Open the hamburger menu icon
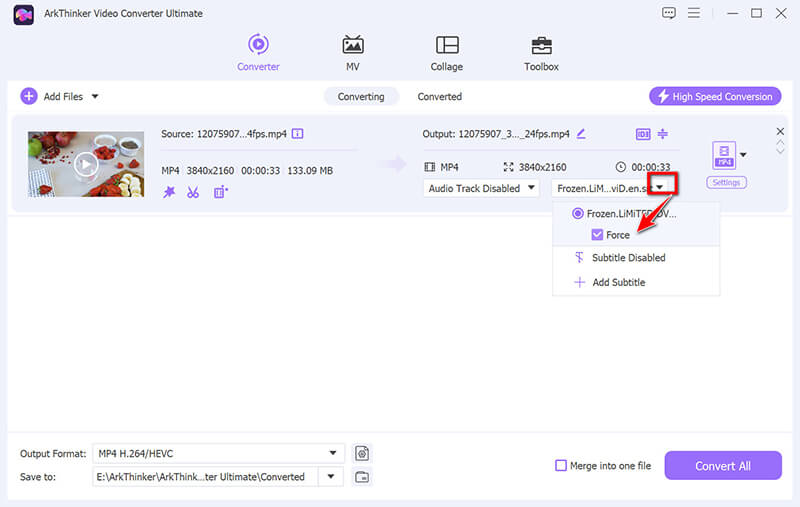The image size is (800, 507). (x=694, y=13)
